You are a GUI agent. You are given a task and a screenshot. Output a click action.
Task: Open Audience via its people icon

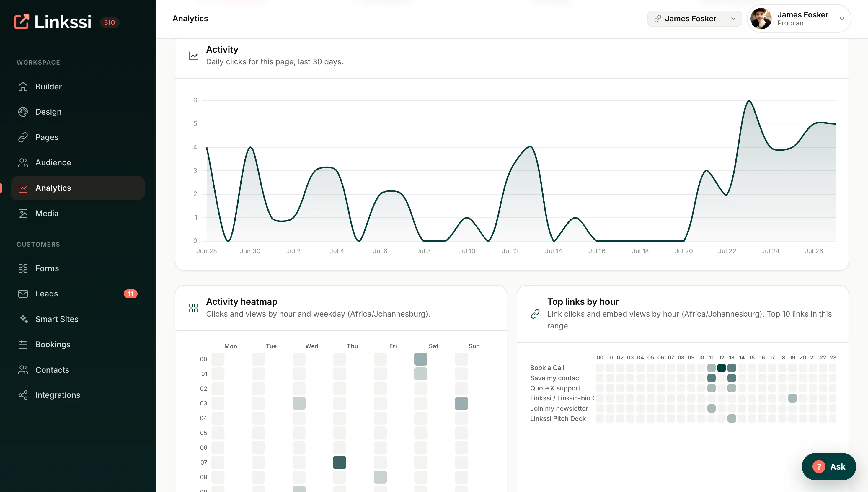pos(23,162)
